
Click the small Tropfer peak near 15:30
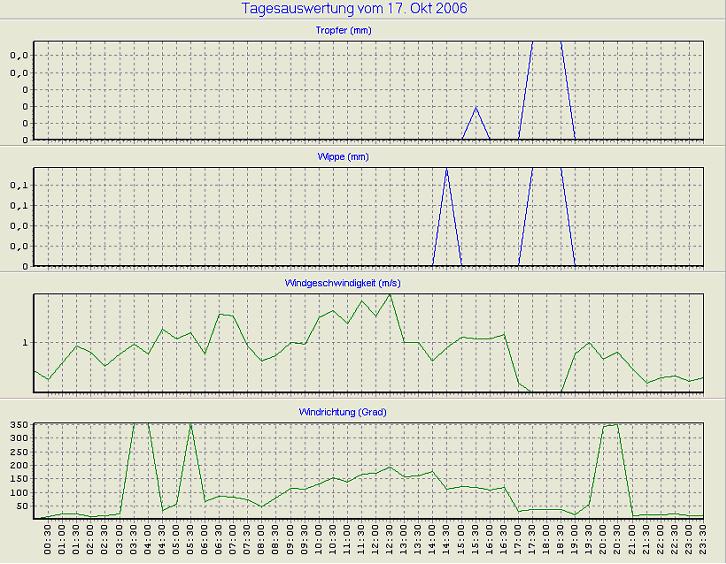[x=475, y=107]
